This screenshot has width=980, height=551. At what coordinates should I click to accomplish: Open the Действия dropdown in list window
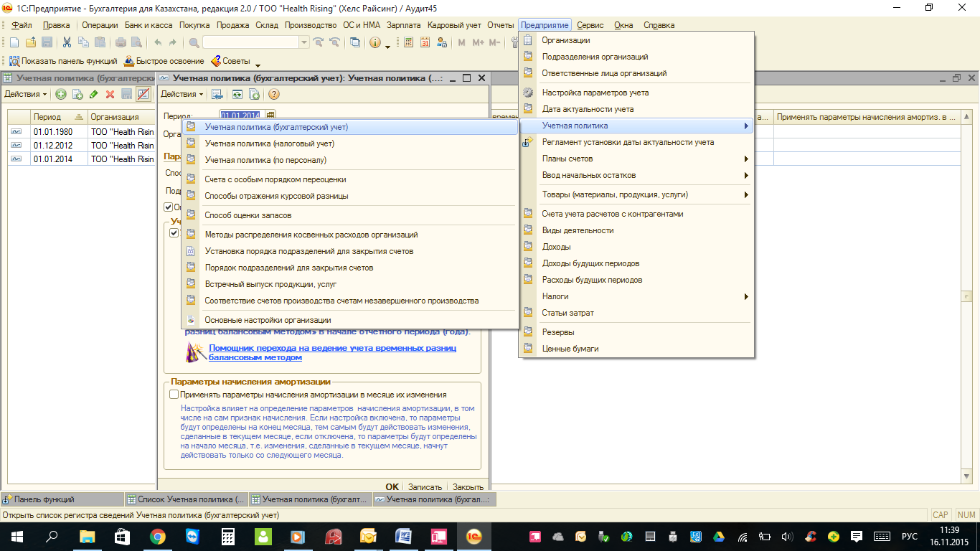[25, 94]
